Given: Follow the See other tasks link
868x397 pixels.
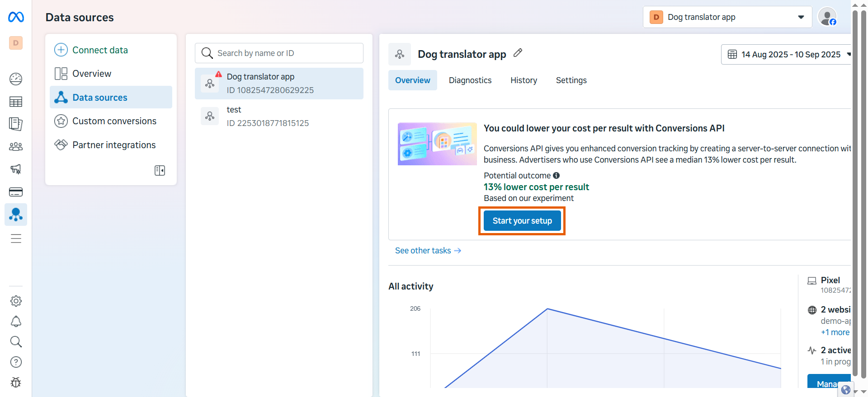Looking at the screenshot, I should pyautogui.click(x=428, y=251).
